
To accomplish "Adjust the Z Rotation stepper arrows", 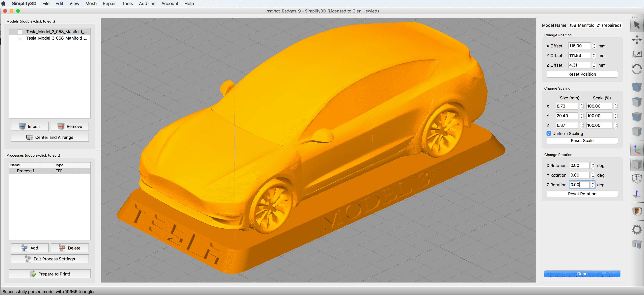I will [593, 185].
